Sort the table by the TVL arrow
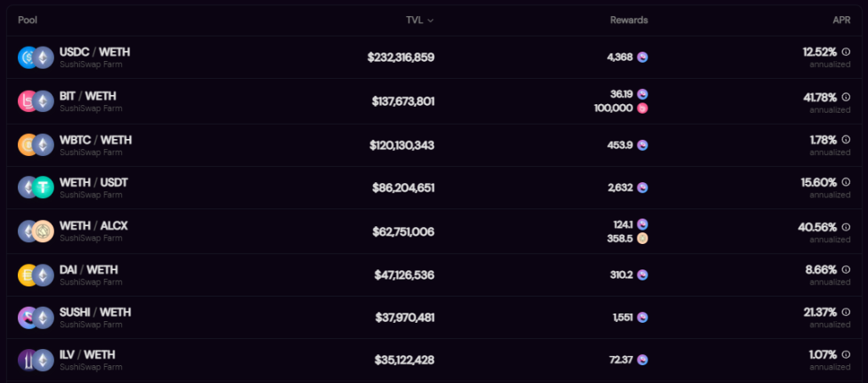868x383 pixels. 431,20
